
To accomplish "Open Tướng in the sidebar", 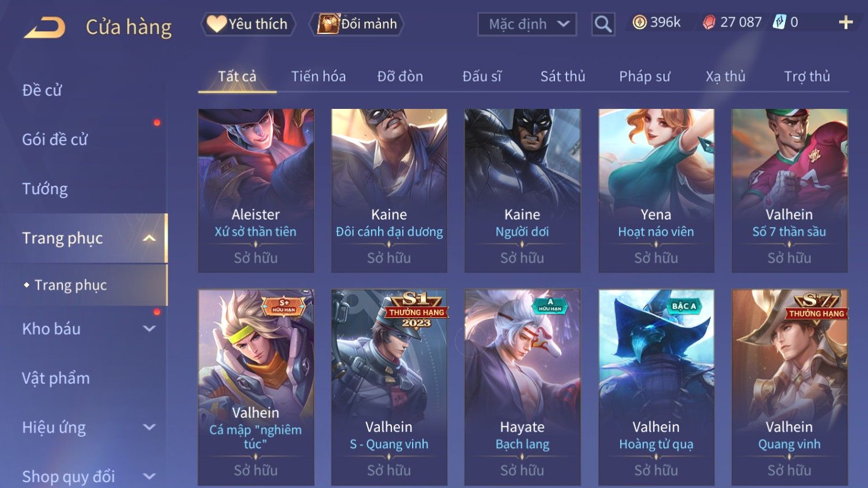I will [45, 189].
